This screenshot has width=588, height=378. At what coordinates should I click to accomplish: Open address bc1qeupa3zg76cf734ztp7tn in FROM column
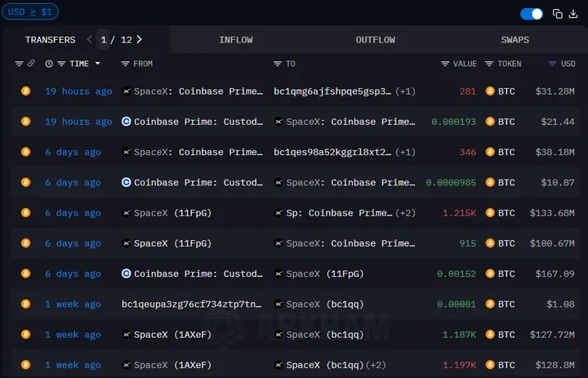point(192,305)
